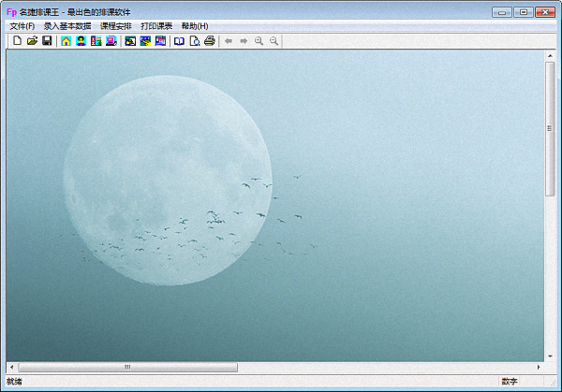Click the right arrow forward icon
This screenshot has height=392, width=562.
click(x=244, y=41)
